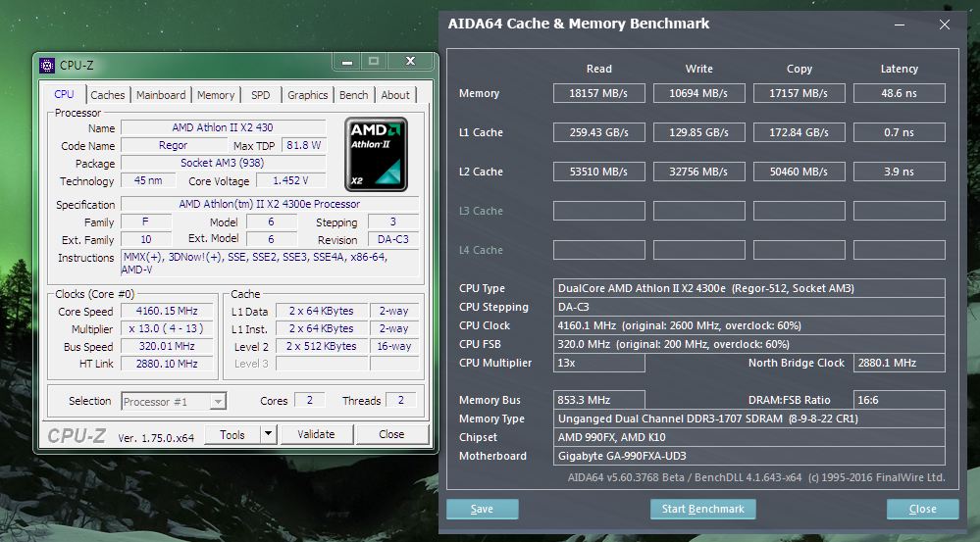
Task: Open the Tools dropdown arrow in CPU-Z
Action: [x=268, y=434]
